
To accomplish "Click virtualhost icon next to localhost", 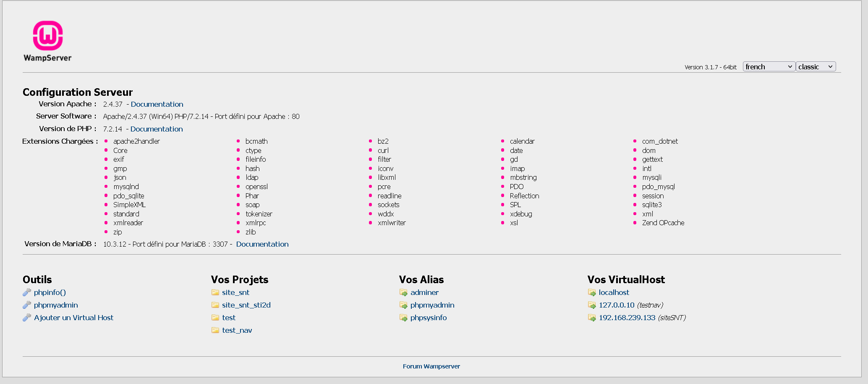I will pyautogui.click(x=592, y=292).
